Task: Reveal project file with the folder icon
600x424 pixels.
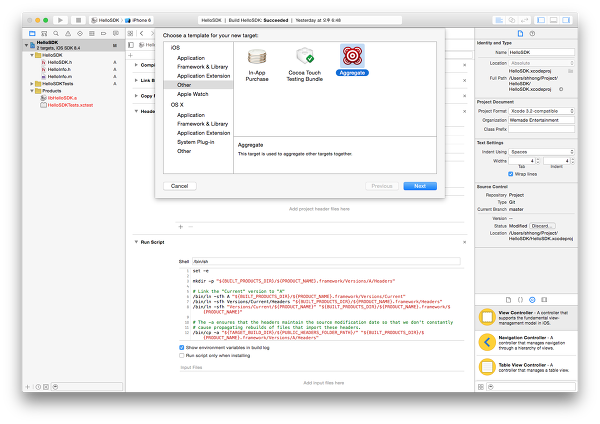Action: tap(570, 71)
